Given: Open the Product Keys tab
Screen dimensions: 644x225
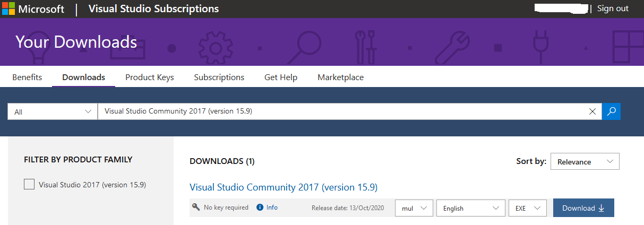Looking at the screenshot, I should (150, 77).
